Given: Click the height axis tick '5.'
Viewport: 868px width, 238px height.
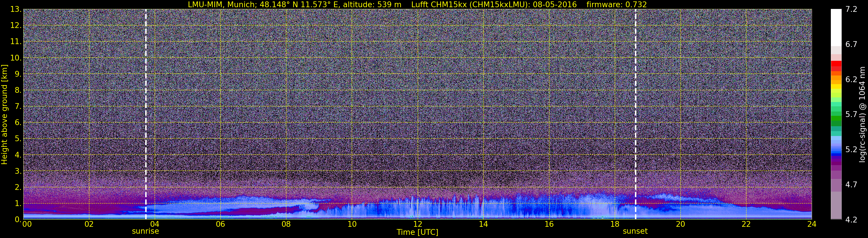Looking at the screenshot, I should point(18,139).
